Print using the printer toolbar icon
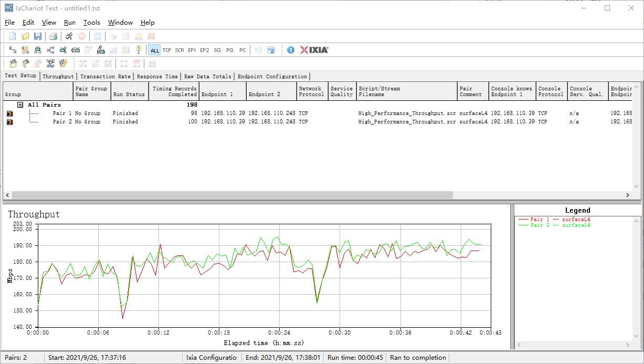 point(53,36)
